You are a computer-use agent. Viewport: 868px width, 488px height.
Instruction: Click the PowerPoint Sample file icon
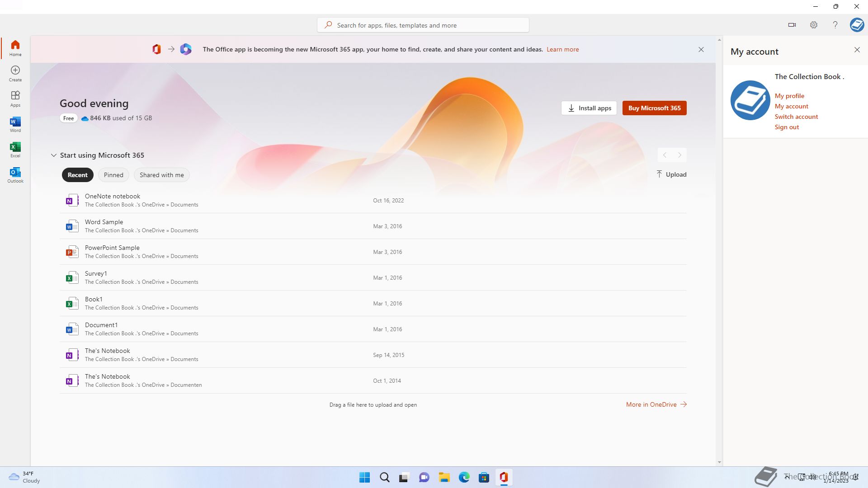coord(71,252)
